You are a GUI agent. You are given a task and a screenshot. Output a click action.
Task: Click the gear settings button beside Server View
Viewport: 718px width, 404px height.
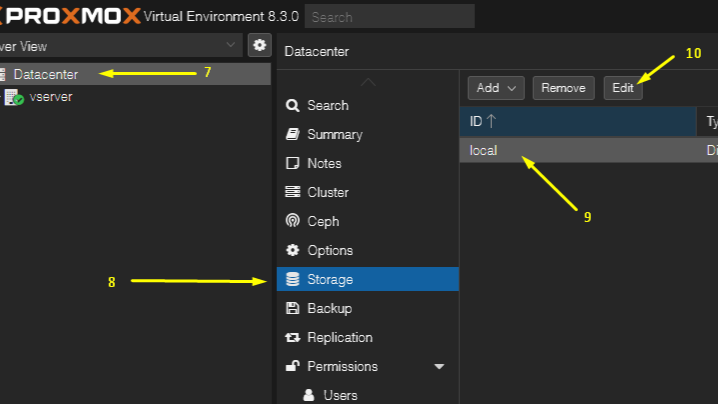coord(260,45)
